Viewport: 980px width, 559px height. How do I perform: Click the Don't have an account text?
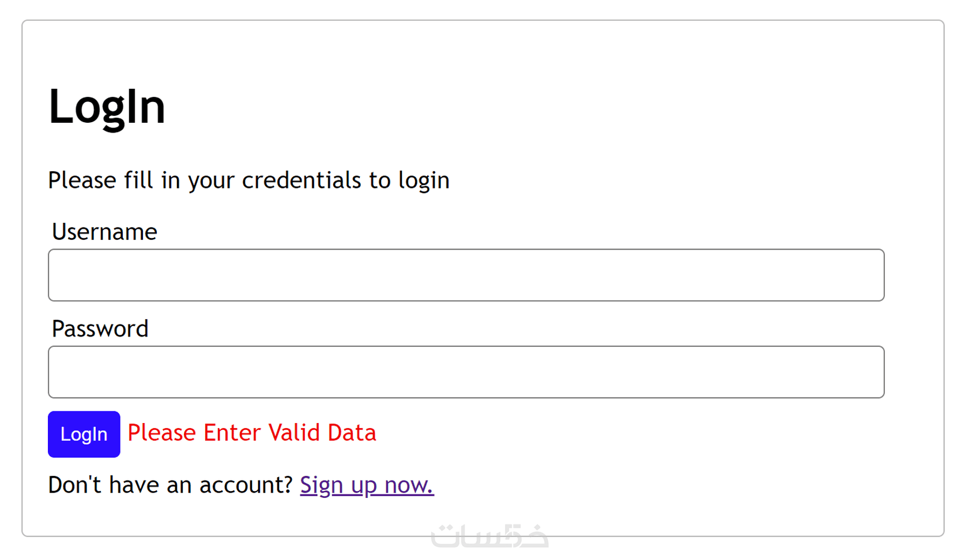point(171,485)
